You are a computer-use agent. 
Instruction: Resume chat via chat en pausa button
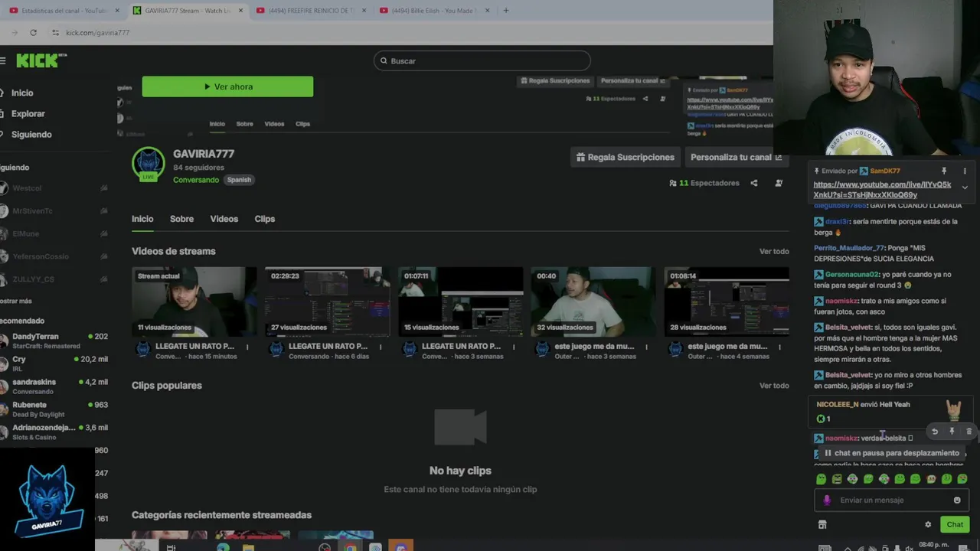pos(891,453)
